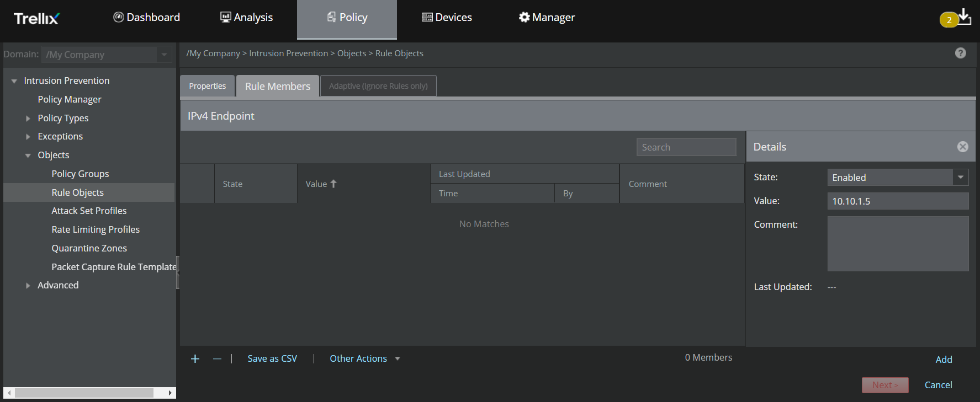
Task: Select Packet Capture Rule Template item
Action: (114, 267)
